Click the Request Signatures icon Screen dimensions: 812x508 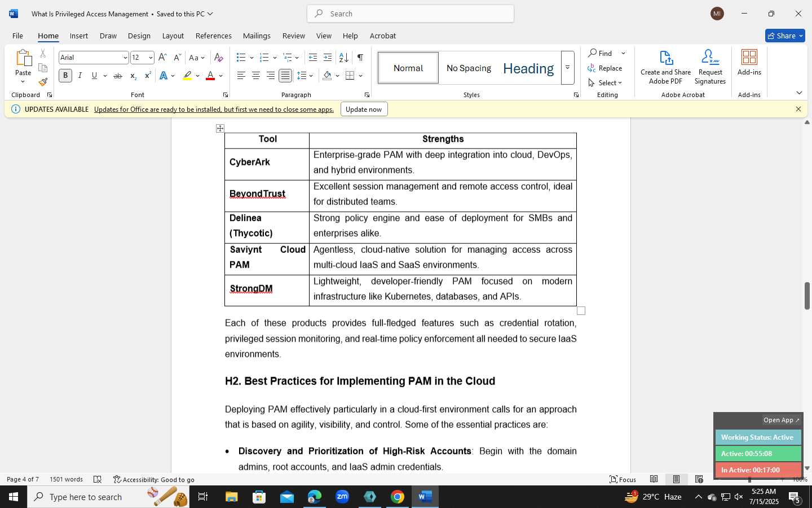[710, 67]
